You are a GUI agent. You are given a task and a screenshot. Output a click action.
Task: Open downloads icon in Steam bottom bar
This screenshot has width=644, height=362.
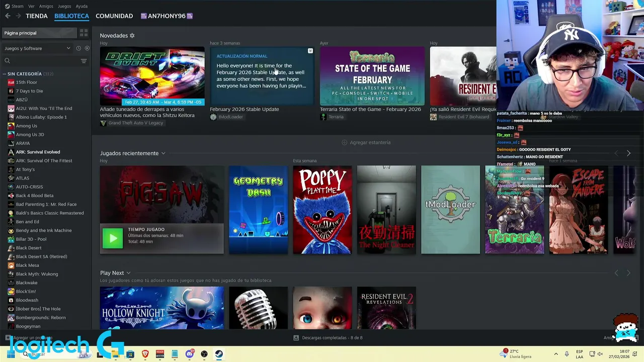point(296,338)
